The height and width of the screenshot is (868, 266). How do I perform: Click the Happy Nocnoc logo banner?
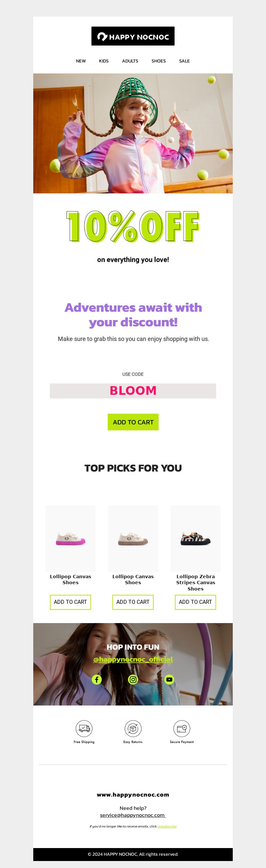[133, 36]
